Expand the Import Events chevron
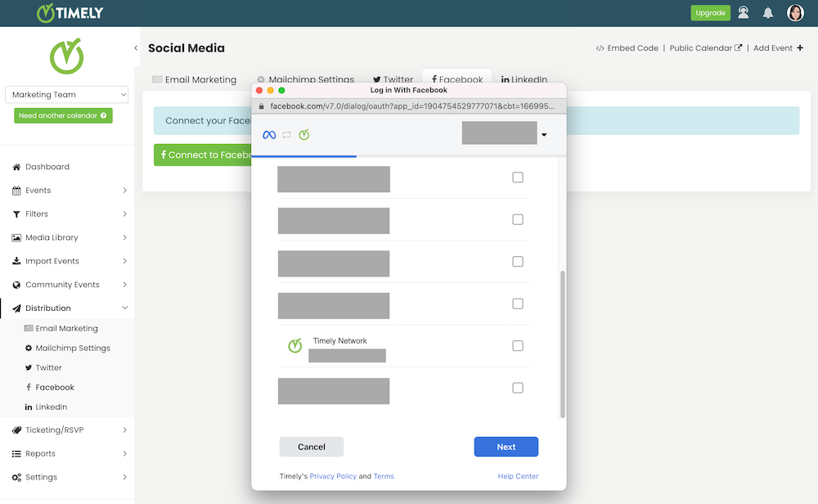818x504 pixels. point(124,261)
